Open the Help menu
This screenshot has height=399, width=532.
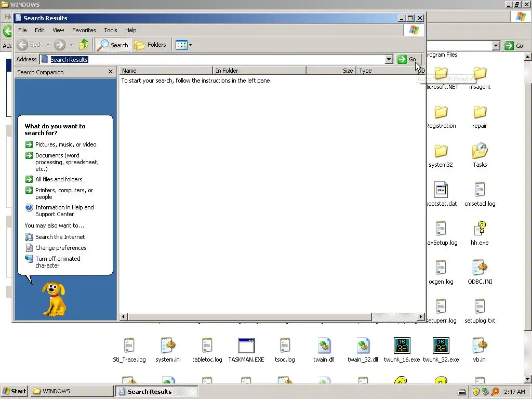[x=130, y=30]
